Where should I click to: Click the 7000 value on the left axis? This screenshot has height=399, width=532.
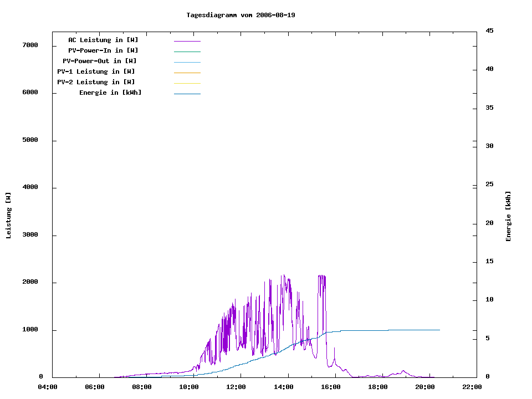point(30,45)
